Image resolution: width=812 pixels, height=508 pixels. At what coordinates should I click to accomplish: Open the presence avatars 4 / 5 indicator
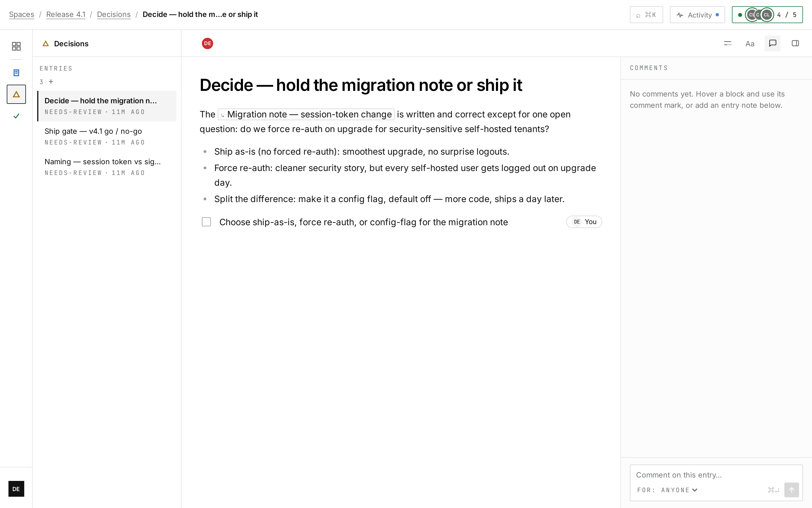pos(767,15)
